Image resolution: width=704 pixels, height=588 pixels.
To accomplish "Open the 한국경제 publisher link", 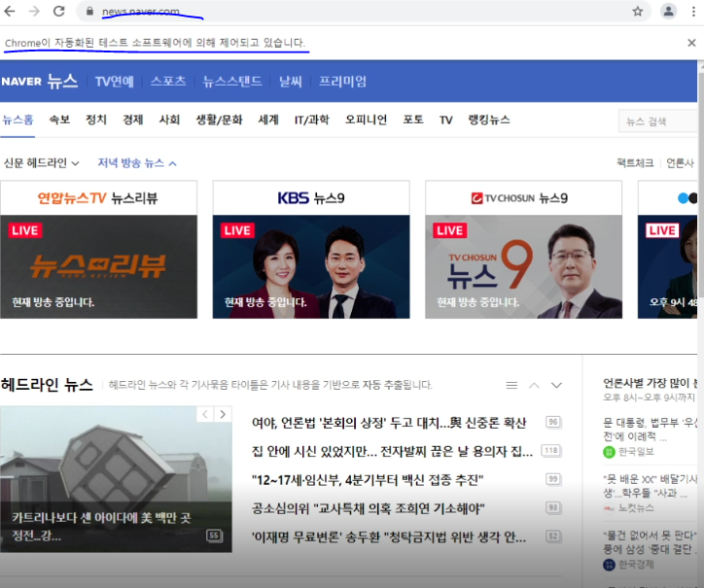I will pos(629,565).
